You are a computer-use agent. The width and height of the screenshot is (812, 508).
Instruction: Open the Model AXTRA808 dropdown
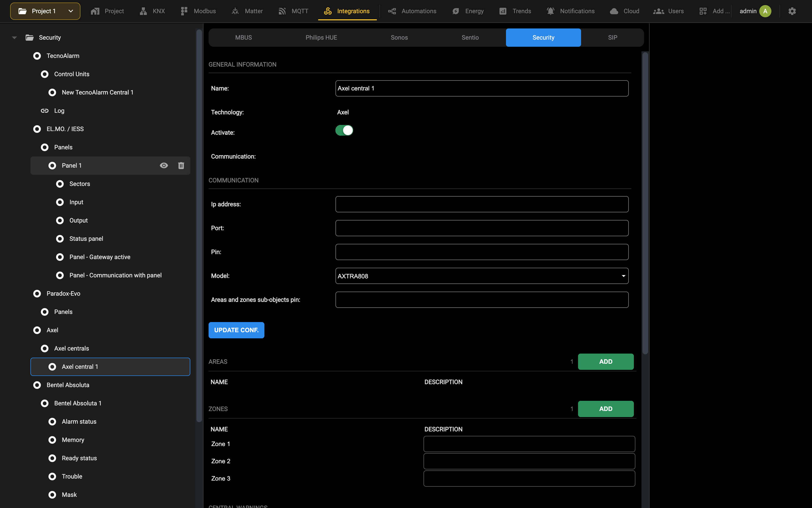pyautogui.click(x=482, y=276)
